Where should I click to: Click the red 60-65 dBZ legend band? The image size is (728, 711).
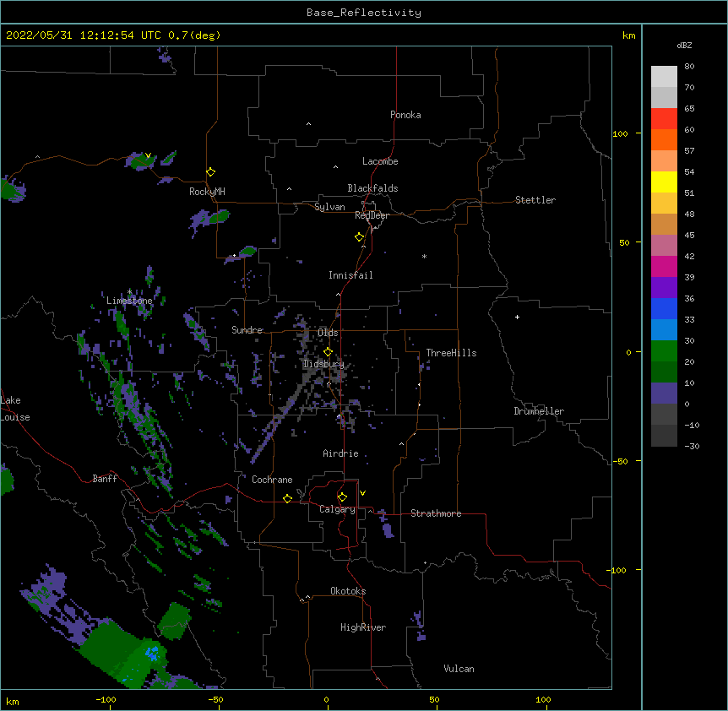(664, 118)
